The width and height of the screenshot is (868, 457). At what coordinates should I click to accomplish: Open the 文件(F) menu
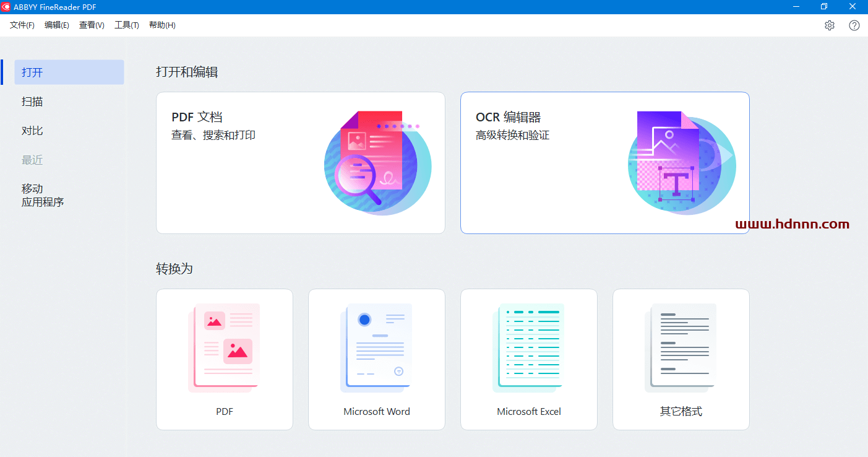click(22, 25)
